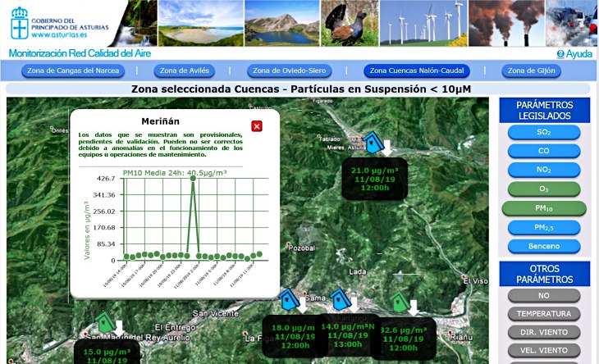Viewport: 599px width, 364px height.
Task: Click the Pozobal place marker on map
Action: pyautogui.click(x=288, y=244)
